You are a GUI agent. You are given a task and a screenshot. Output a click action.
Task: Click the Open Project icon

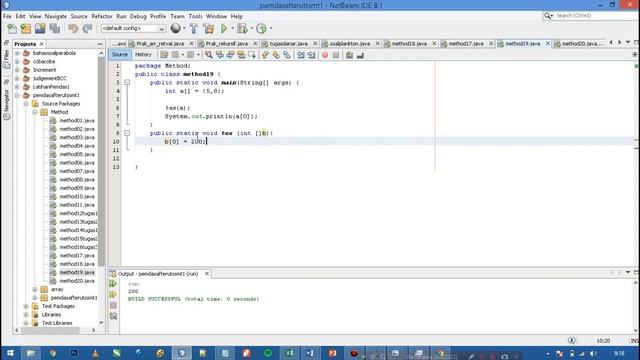click(40, 28)
